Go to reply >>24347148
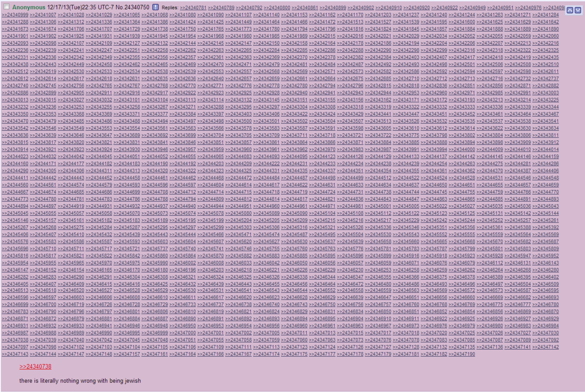 coord(99,355)
